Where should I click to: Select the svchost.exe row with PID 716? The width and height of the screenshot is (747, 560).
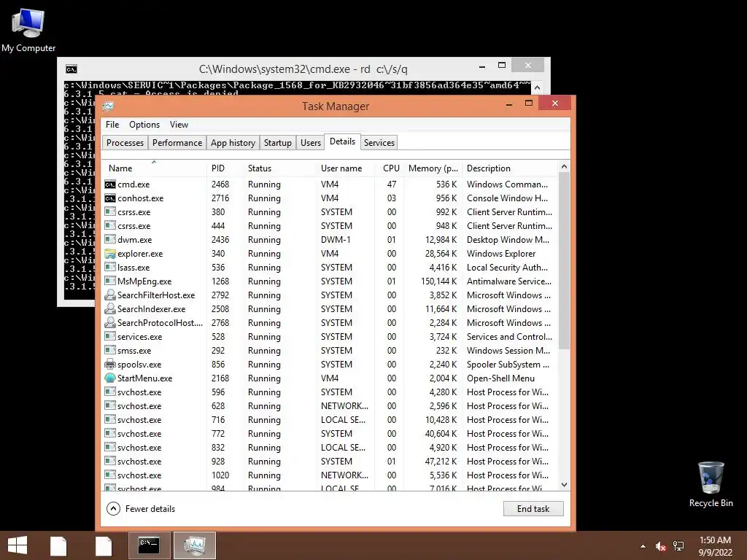(329, 419)
